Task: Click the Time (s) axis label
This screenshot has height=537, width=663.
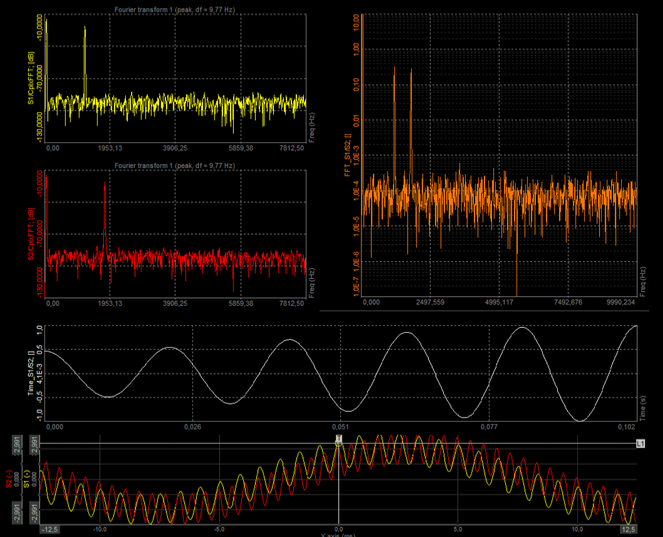Action: pos(643,407)
